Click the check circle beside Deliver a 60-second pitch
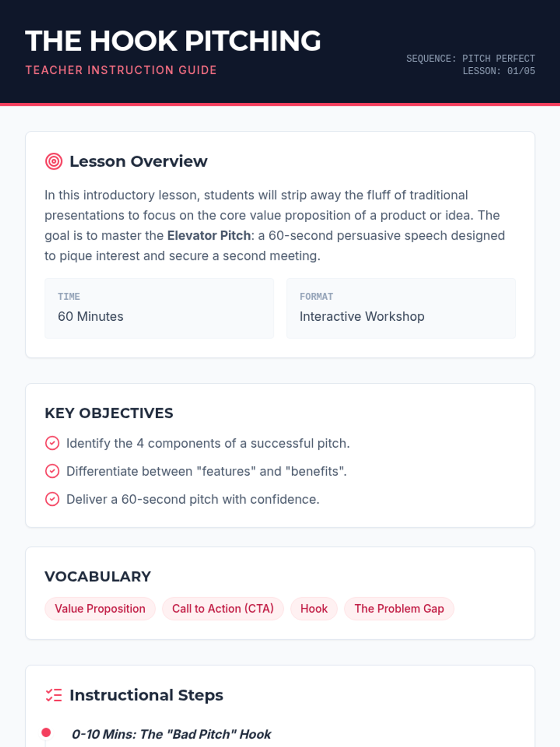This screenshot has width=560, height=747. pyautogui.click(x=52, y=499)
